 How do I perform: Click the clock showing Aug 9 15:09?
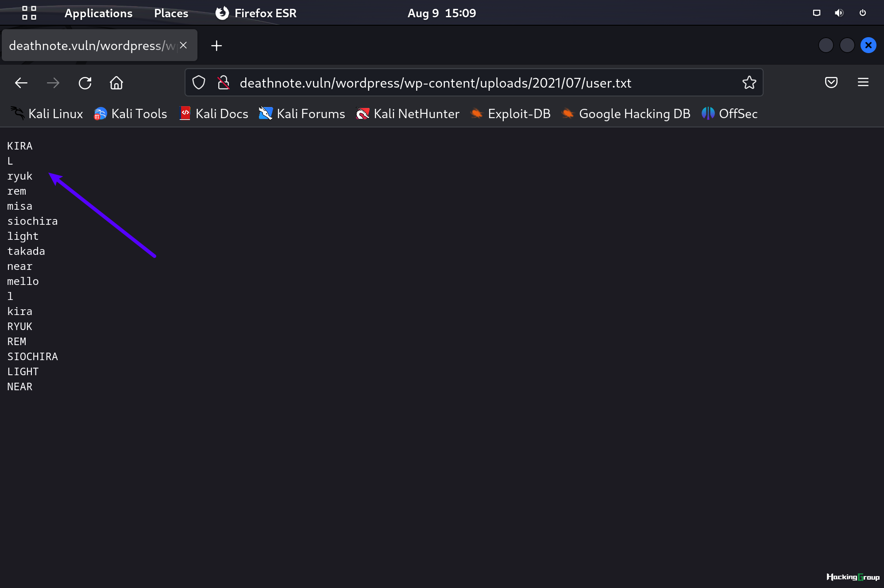pyautogui.click(x=441, y=13)
